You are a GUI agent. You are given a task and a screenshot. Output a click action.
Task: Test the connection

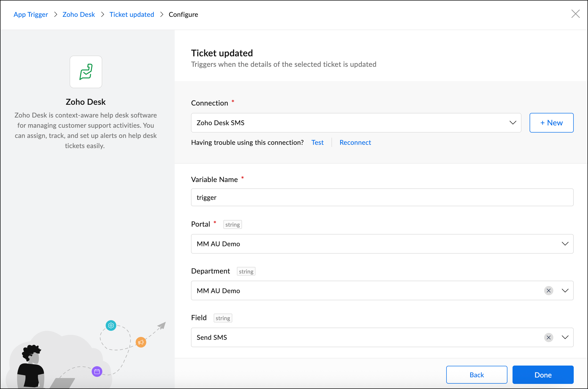317,142
